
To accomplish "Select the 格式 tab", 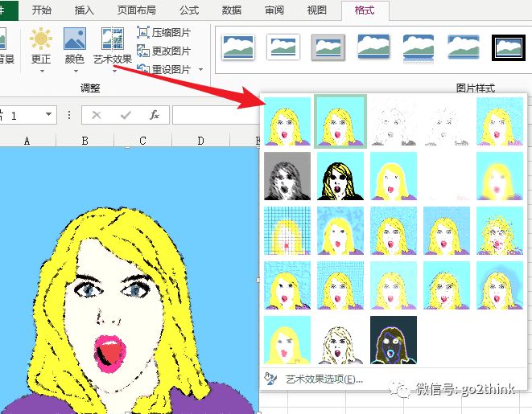I will (365, 10).
